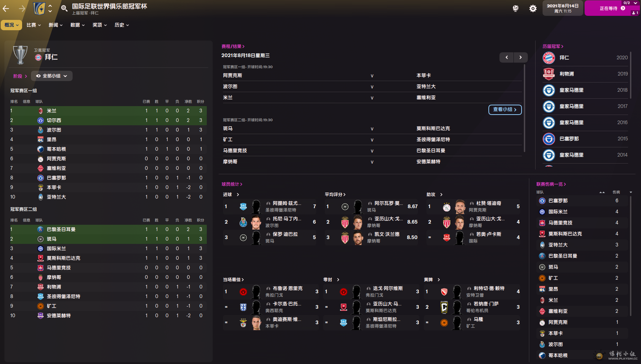This screenshot has width=641, height=364.
Task: Click the back navigation arrow
Action: point(6,8)
